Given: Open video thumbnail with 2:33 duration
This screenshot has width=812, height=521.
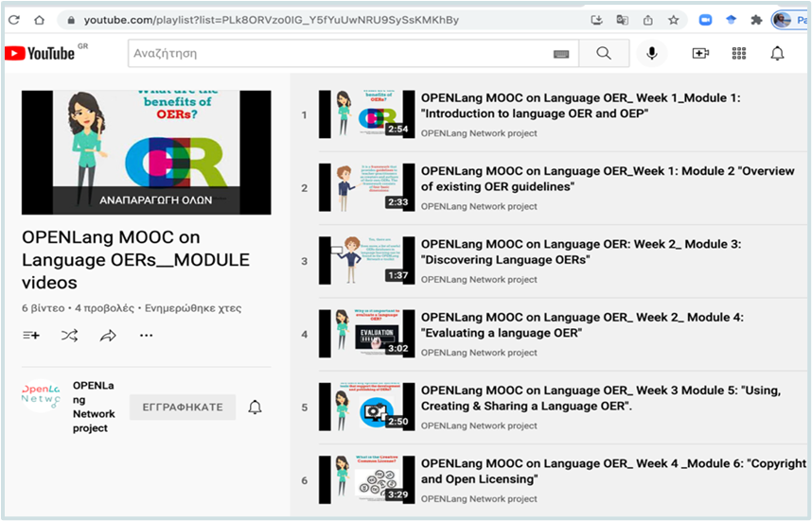Looking at the screenshot, I should [x=366, y=187].
